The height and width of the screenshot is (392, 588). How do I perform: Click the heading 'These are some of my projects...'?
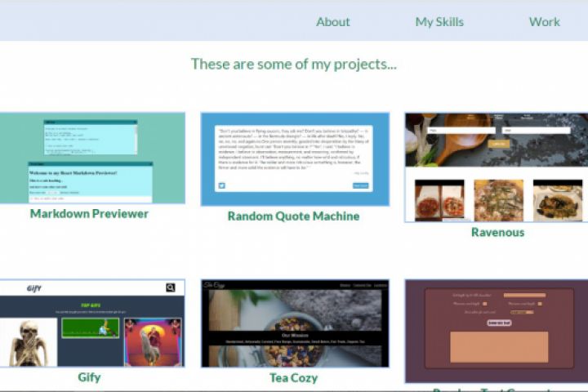tap(294, 65)
